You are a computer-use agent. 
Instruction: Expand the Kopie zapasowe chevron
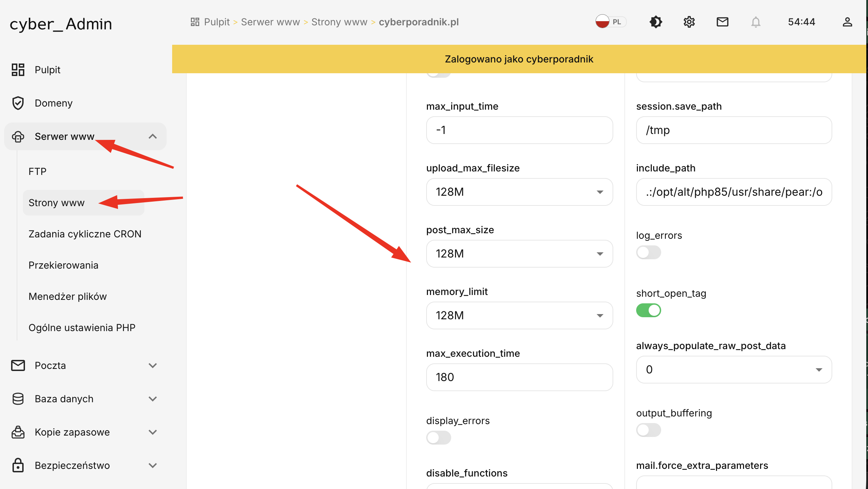pos(153,432)
